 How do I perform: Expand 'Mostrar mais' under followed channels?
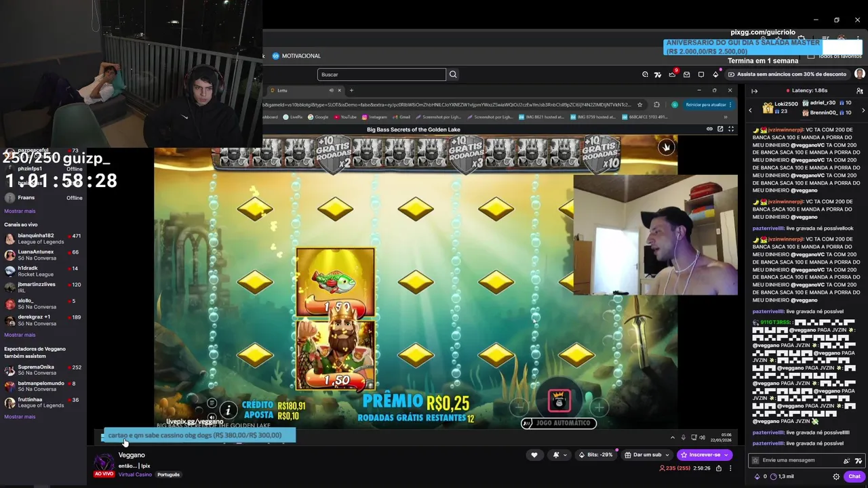tap(20, 211)
